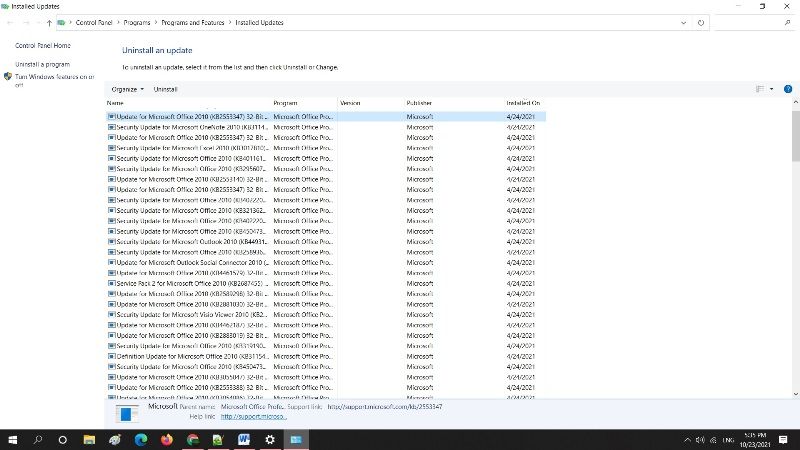Screen dimensions: 800x450
Task: Select Security Update for Visio Viewer 2010
Action: tap(326, 315)
